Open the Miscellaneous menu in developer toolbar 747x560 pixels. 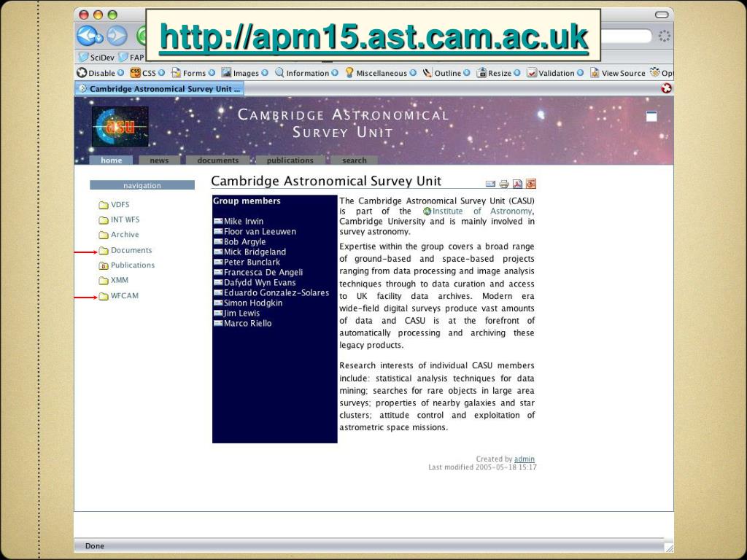pos(380,73)
